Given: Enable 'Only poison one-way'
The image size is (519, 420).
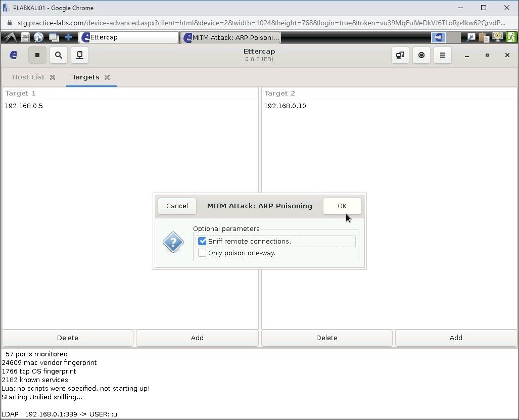Looking at the screenshot, I should [x=202, y=253].
